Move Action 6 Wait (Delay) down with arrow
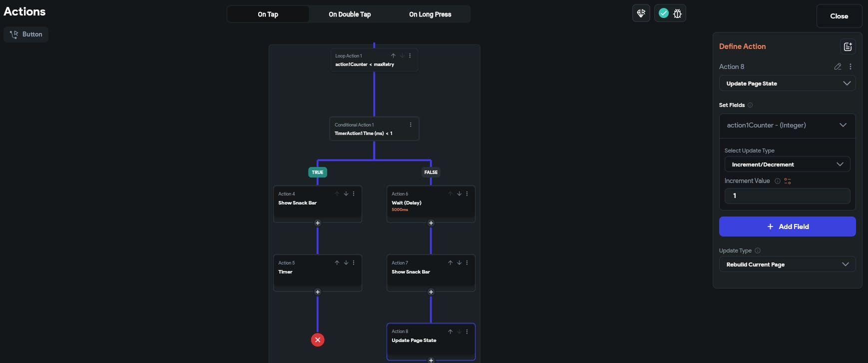868x363 pixels. [x=459, y=193]
